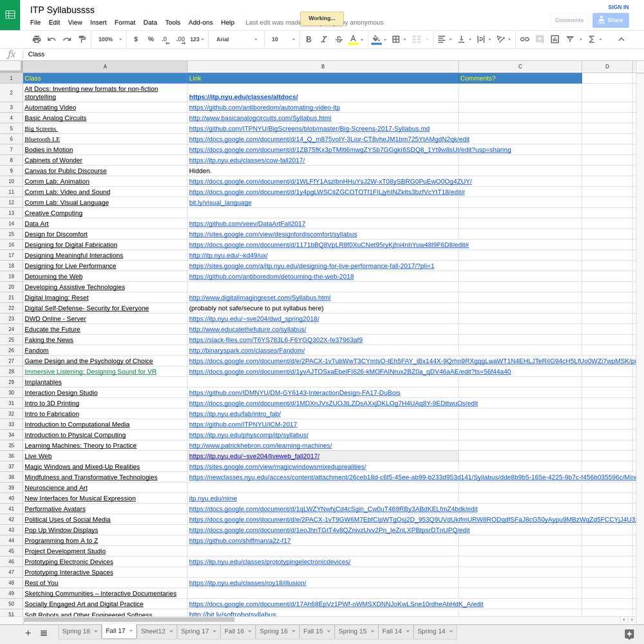Open the zoom 100% dropdown
Image resolution: width=644 pixels, height=644 pixels.
[110, 39]
